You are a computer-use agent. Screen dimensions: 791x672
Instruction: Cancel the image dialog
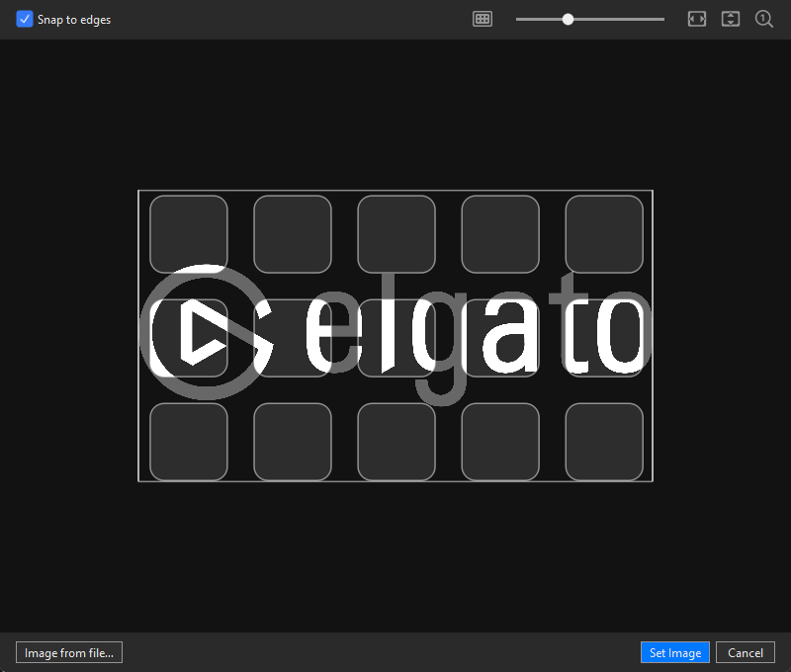(x=746, y=652)
